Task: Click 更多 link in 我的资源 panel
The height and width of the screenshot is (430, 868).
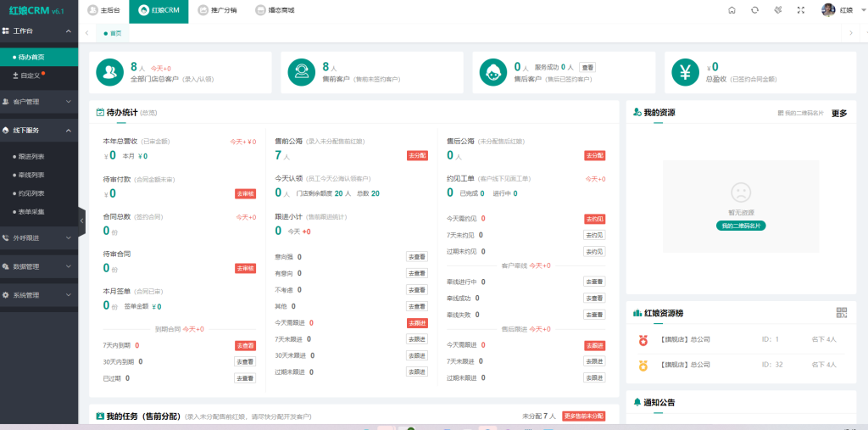Action: [x=838, y=113]
